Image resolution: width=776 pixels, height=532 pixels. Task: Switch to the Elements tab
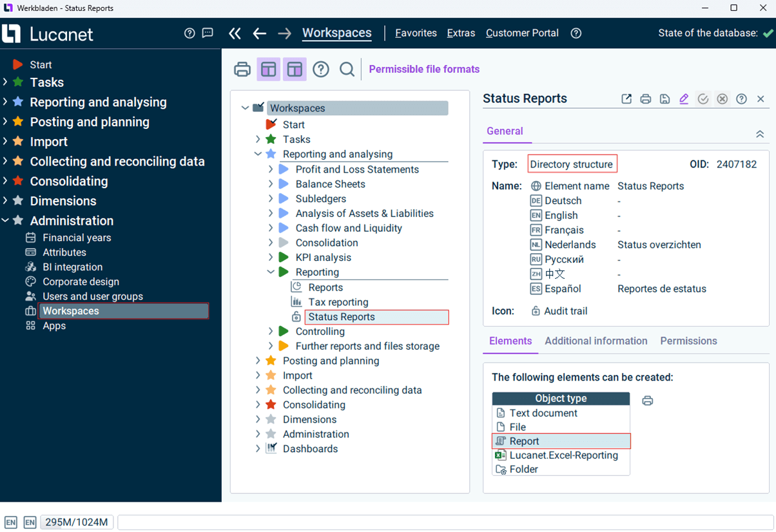pos(510,341)
